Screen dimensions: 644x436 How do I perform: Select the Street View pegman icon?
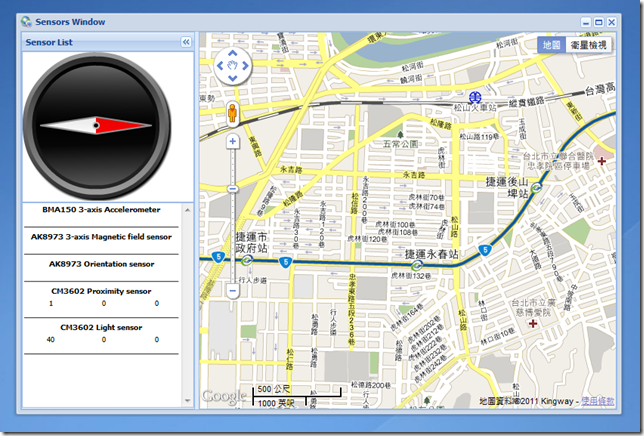pos(232,113)
